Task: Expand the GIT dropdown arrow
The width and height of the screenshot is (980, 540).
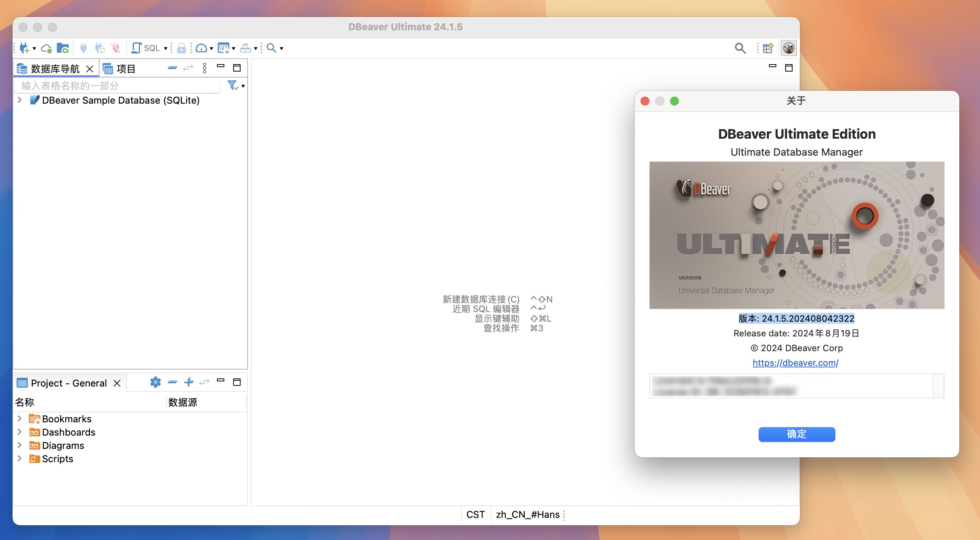Action: pyautogui.click(x=234, y=48)
